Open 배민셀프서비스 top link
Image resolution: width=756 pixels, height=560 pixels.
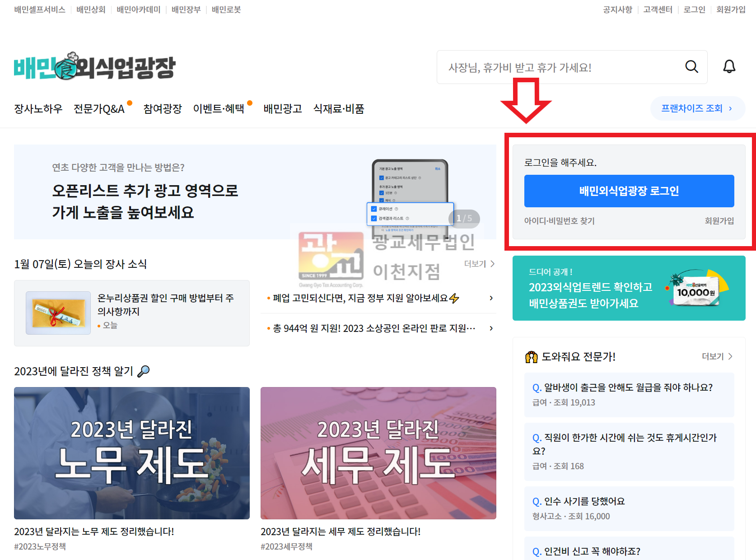click(x=40, y=9)
